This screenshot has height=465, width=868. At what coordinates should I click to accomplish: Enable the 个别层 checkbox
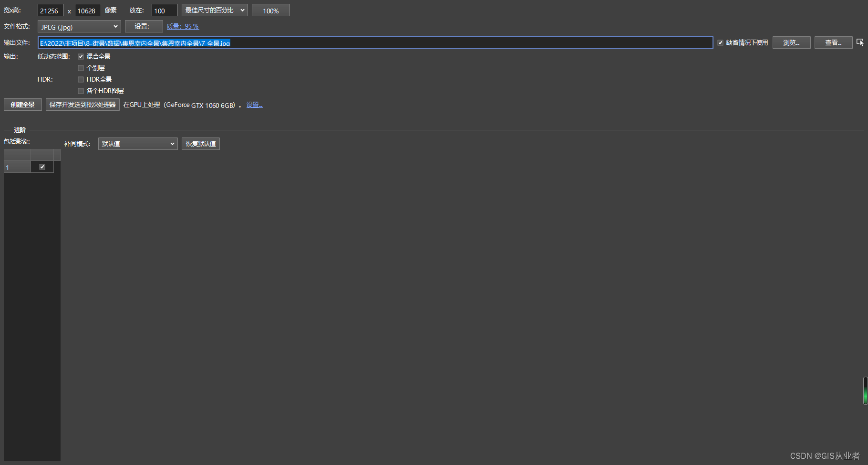tap(81, 68)
